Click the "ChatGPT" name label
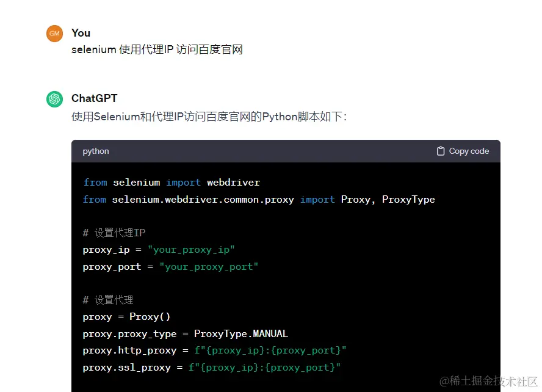 coord(95,98)
